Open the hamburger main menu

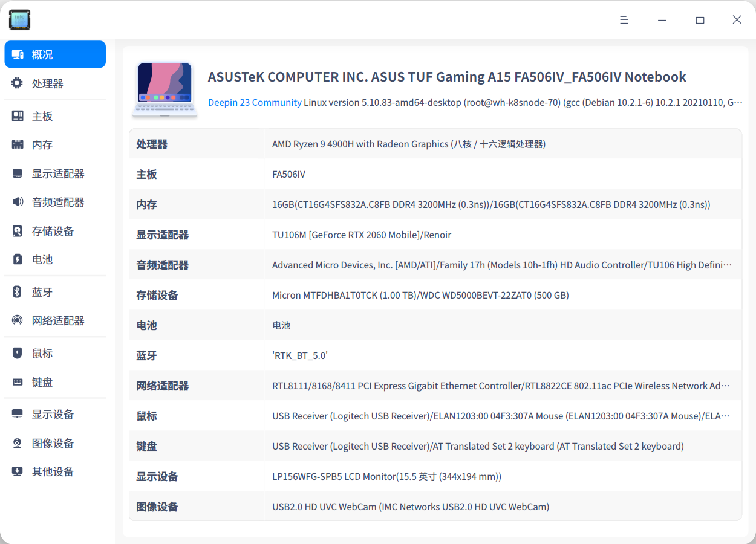click(x=624, y=19)
